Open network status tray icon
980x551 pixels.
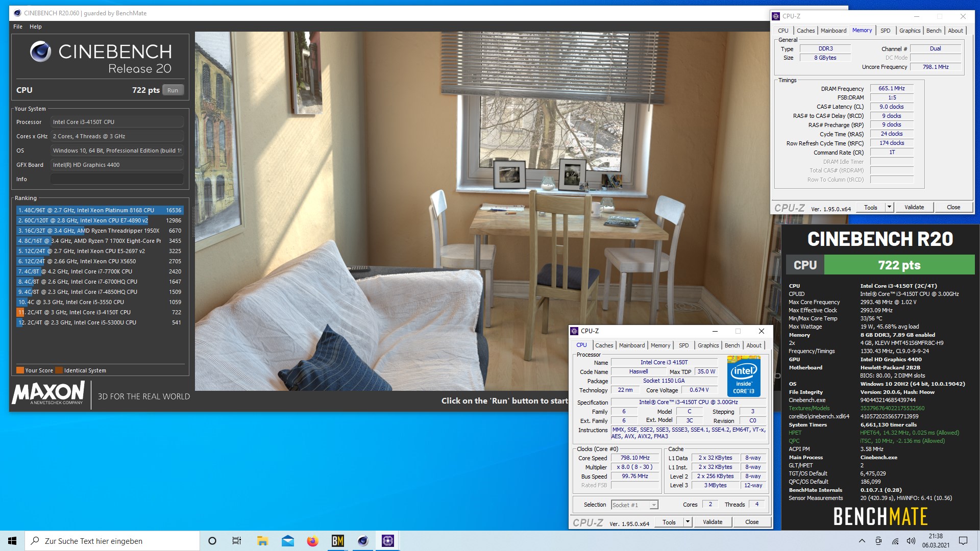pos(895,541)
